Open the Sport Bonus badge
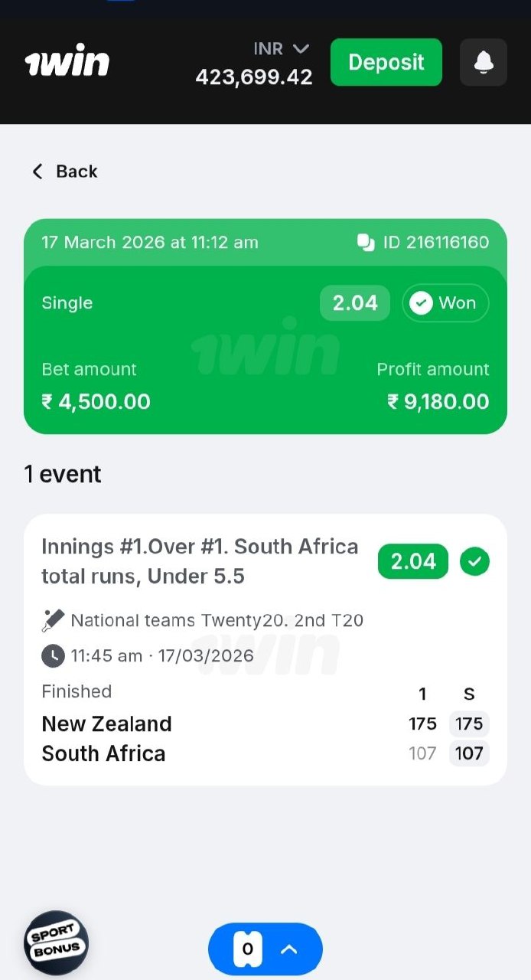 (56, 942)
